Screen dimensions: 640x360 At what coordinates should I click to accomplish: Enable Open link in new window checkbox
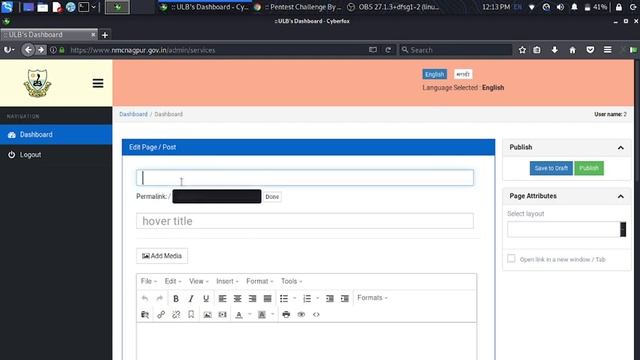[x=511, y=259]
